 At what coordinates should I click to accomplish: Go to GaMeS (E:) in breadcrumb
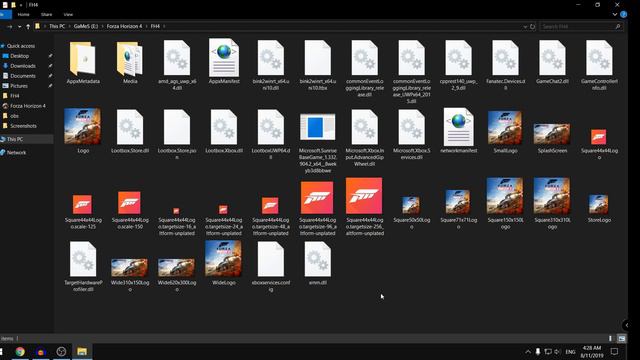coord(86,26)
